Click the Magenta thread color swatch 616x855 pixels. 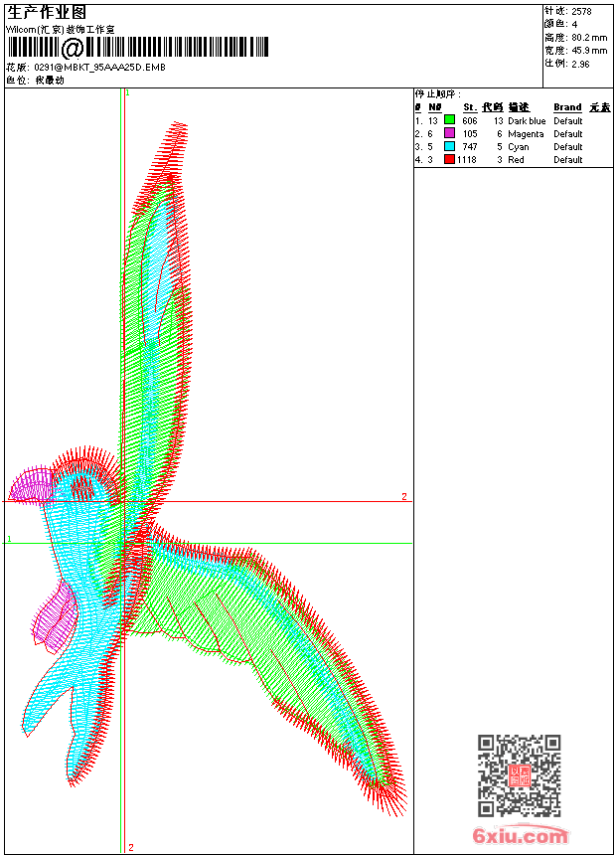[x=449, y=133]
